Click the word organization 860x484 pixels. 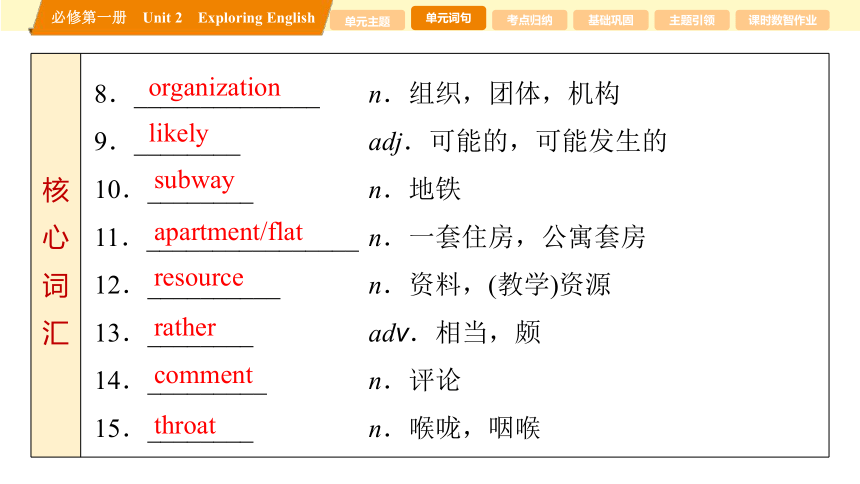[214, 88]
